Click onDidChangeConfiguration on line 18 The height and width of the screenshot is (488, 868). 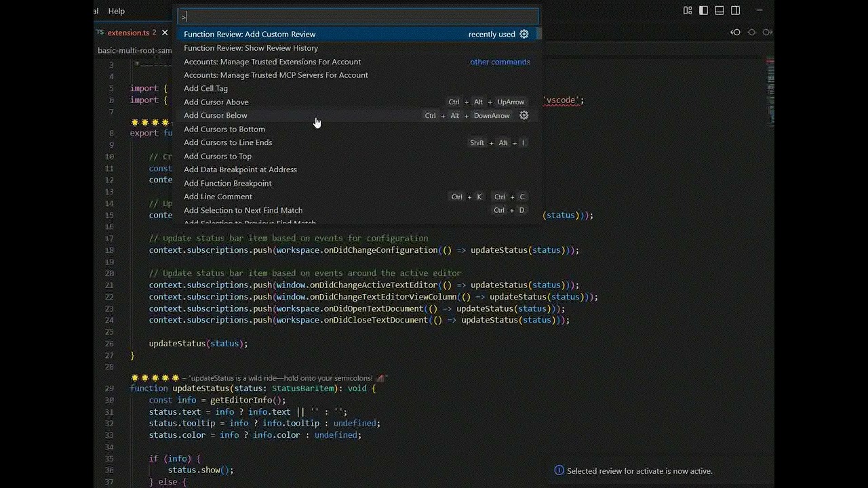(380, 250)
